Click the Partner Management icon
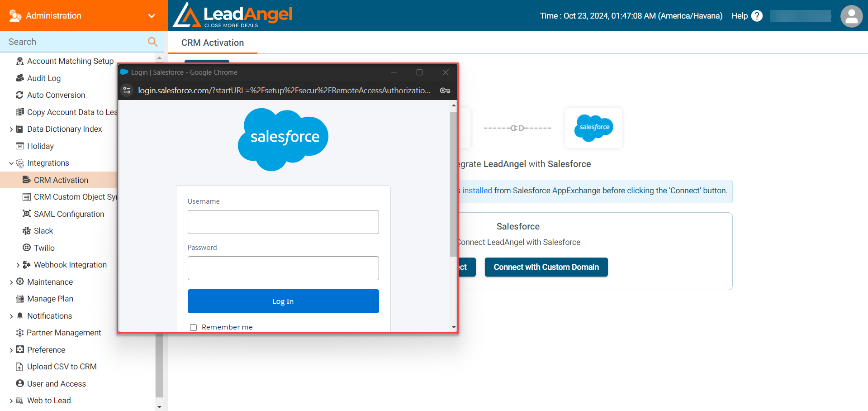The image size is (868, 411). [20, 333]
